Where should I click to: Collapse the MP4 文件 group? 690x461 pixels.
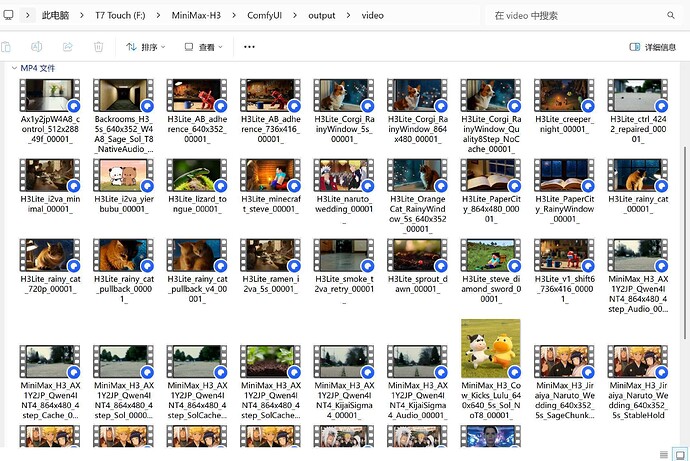[14, 68]
